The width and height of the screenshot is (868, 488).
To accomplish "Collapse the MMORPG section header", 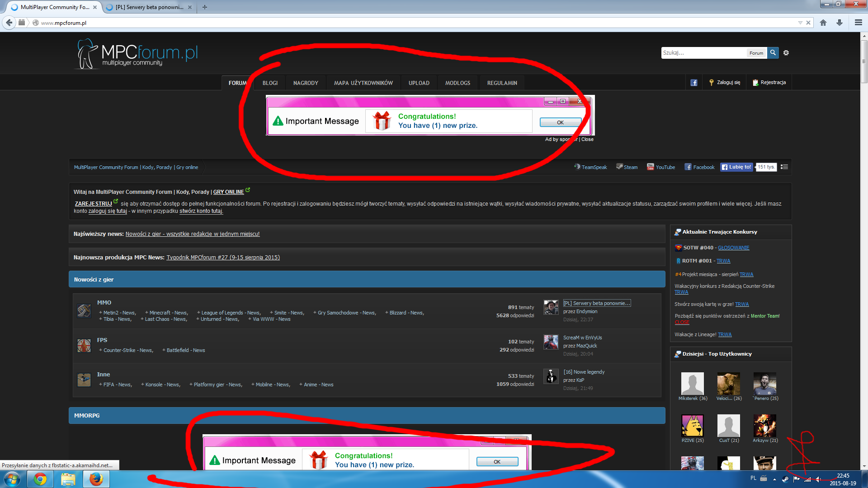I will pyautogui.click(x=367, y=415).
